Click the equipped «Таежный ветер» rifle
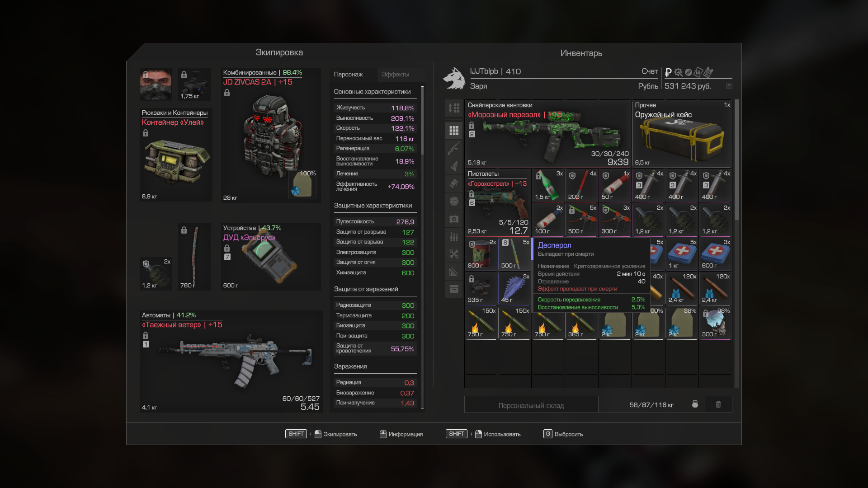 [231, 361]
